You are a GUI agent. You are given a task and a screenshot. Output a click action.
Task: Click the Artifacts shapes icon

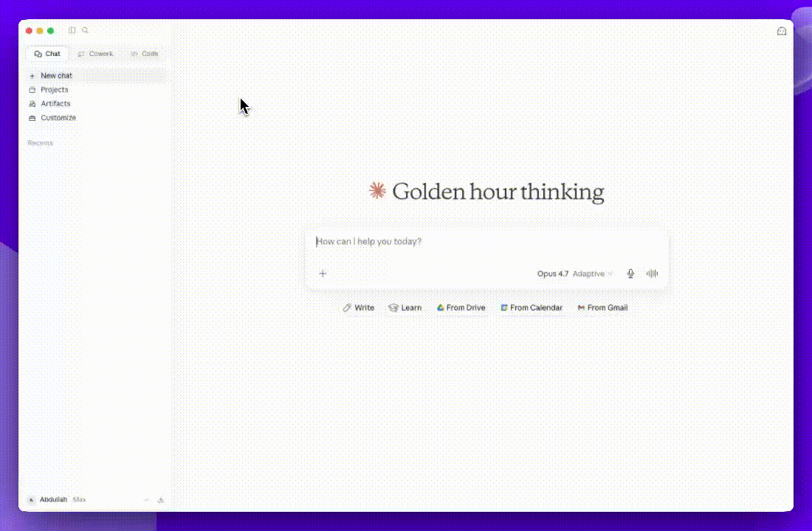[x=32, y=103]
